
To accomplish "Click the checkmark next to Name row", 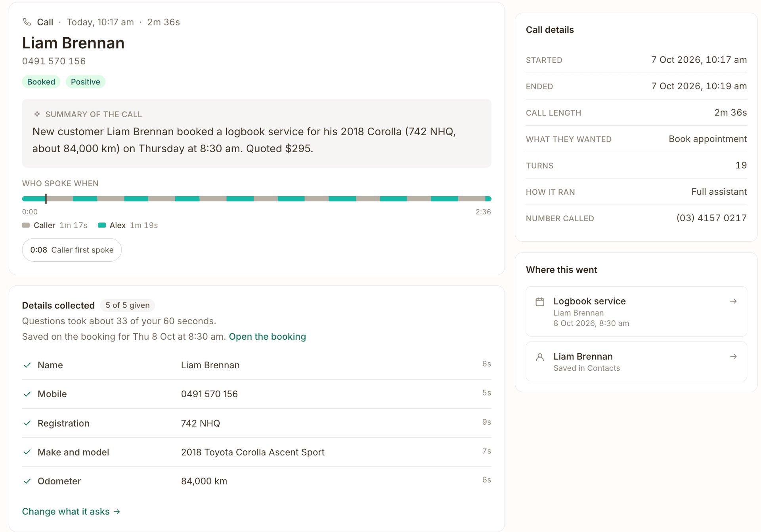I will click(27, 365).
